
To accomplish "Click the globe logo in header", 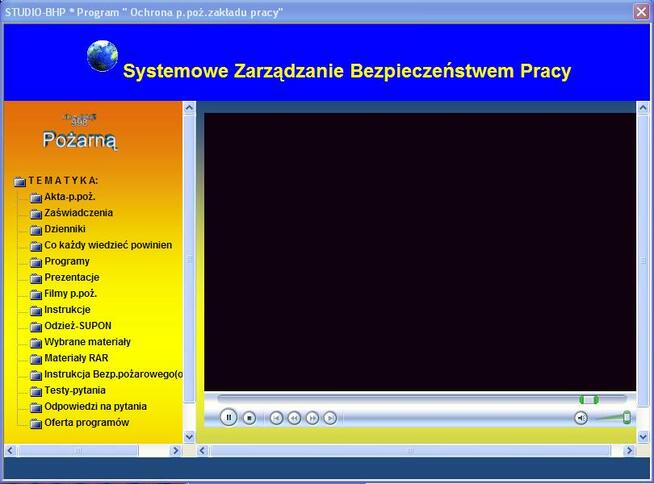I will (102, 56).
